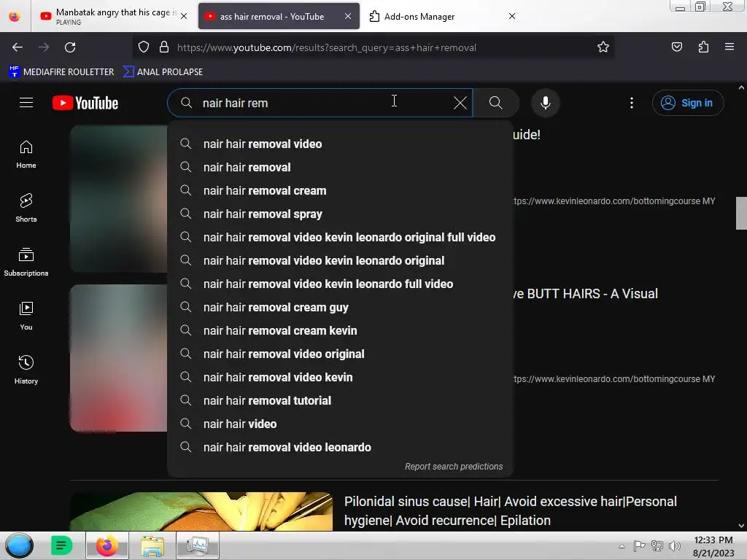This screenshot has height=560, width=747.
Task: Select suggestion 'nair hair removal tutorial'
Action: pos(340,400)
